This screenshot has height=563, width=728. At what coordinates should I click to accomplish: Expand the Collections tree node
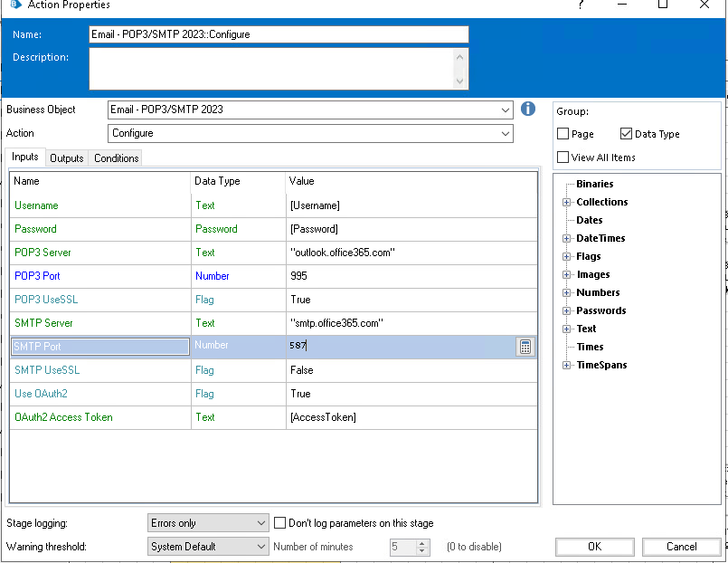point(566,203)
